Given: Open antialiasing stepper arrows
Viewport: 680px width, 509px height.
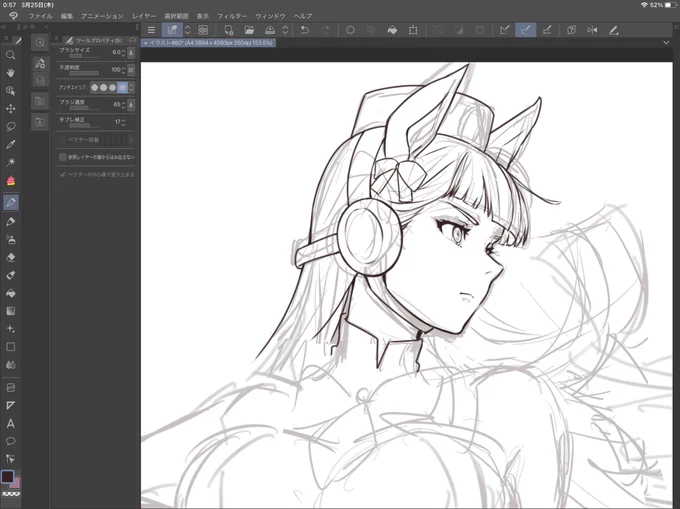Looking at the screenshot, I should point(131,88).
